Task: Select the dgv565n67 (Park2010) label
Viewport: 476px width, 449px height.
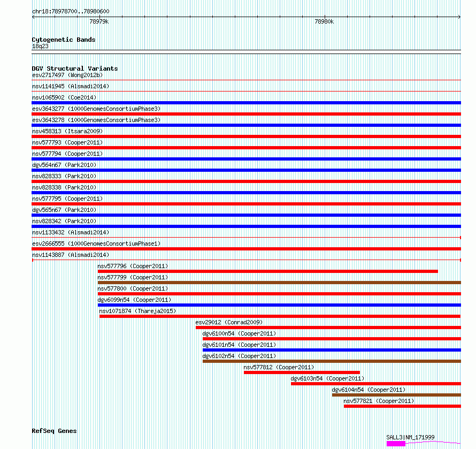Action: pos(64,210)
